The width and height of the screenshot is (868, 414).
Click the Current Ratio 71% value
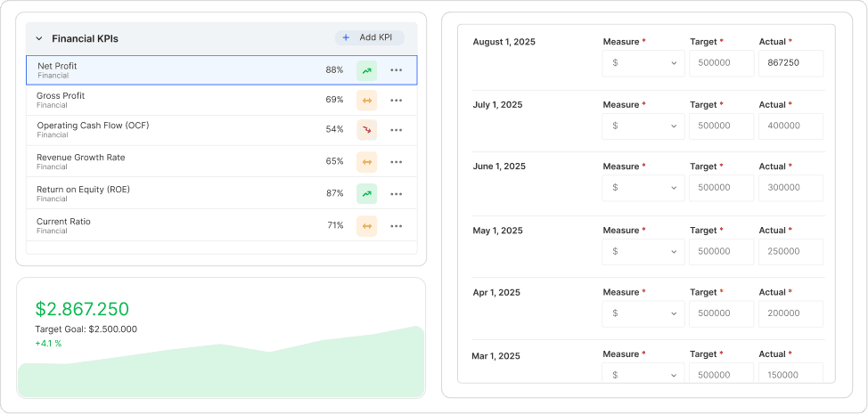(335, 225)
